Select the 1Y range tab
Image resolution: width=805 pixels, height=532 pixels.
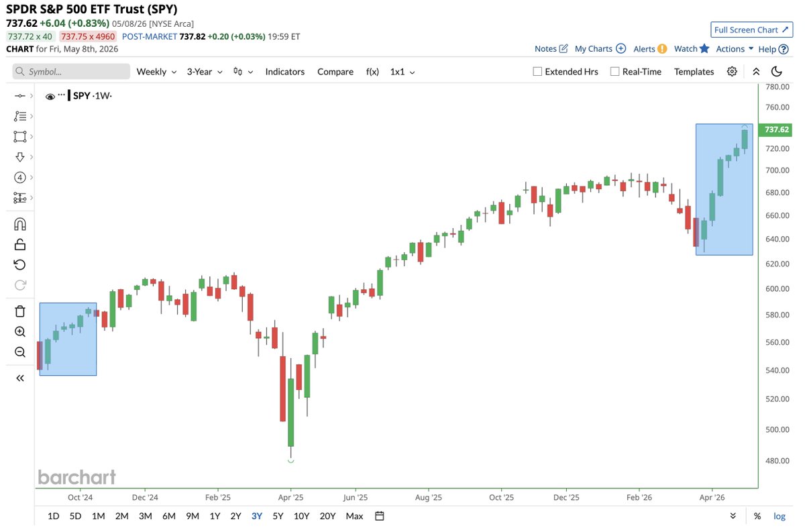click(215, 516)
